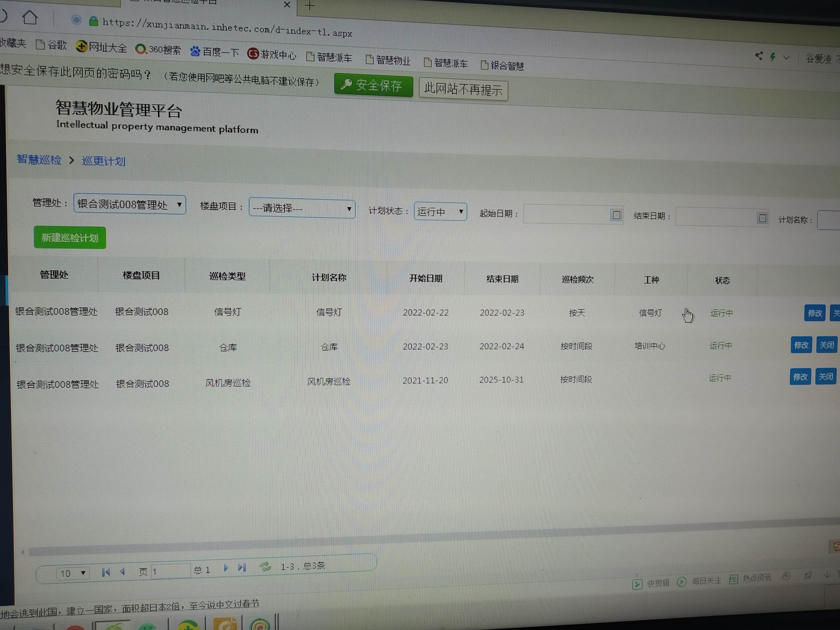
Task: Refresh the table with the green icon
Action: click(265, 567)
